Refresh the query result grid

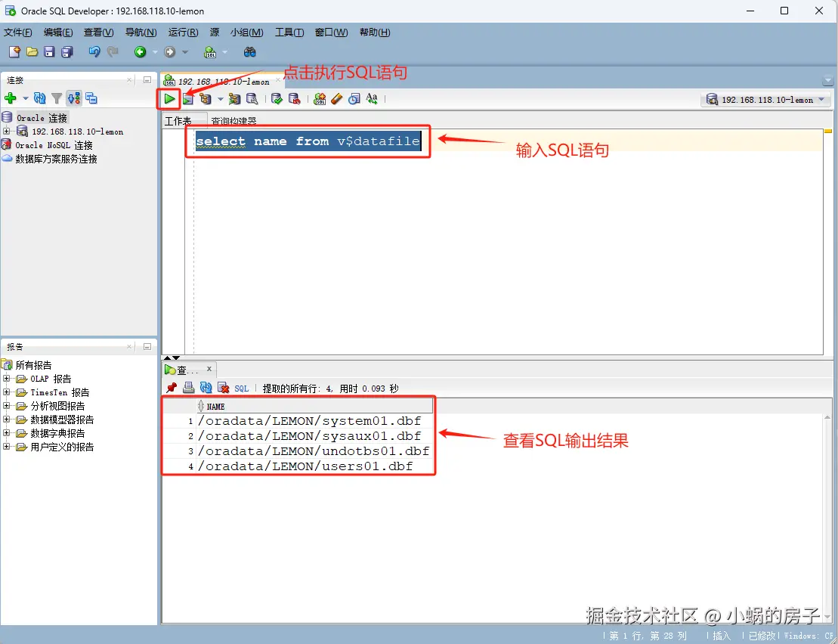pyautogui.click(x=206, y=388)
